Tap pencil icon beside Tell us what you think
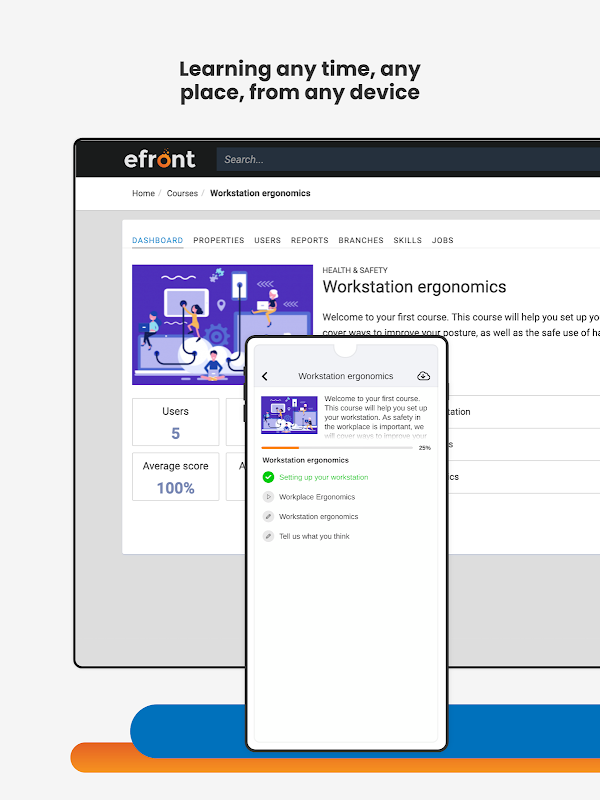 pyautogui.click(x=268, y=536)
